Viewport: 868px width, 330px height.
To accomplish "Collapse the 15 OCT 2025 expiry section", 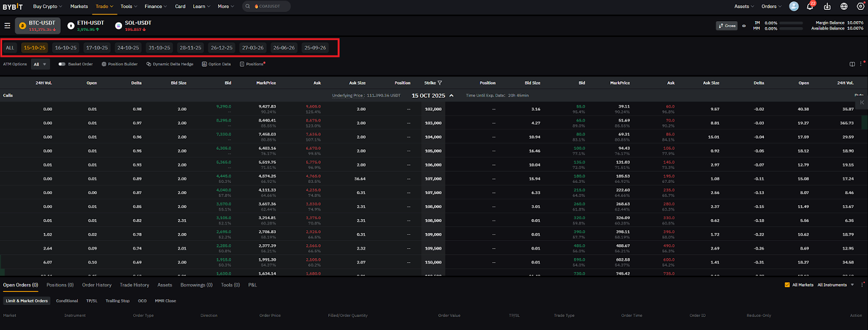I will point(451,96).
